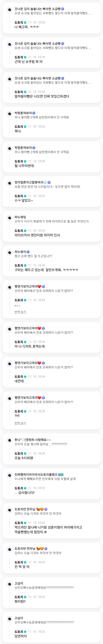
Task: Click 도토리 name above '오늘 9시30분'
Action: click(x=19, y=453)
